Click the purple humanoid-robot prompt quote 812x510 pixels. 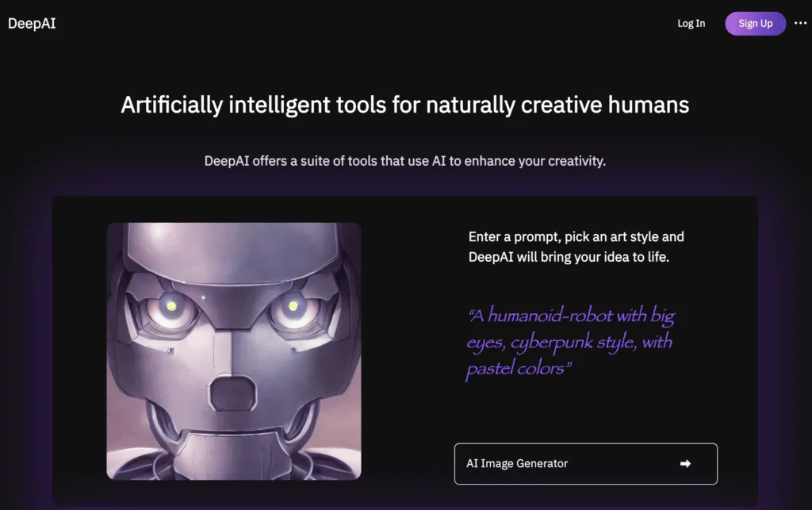click(571, 342)
